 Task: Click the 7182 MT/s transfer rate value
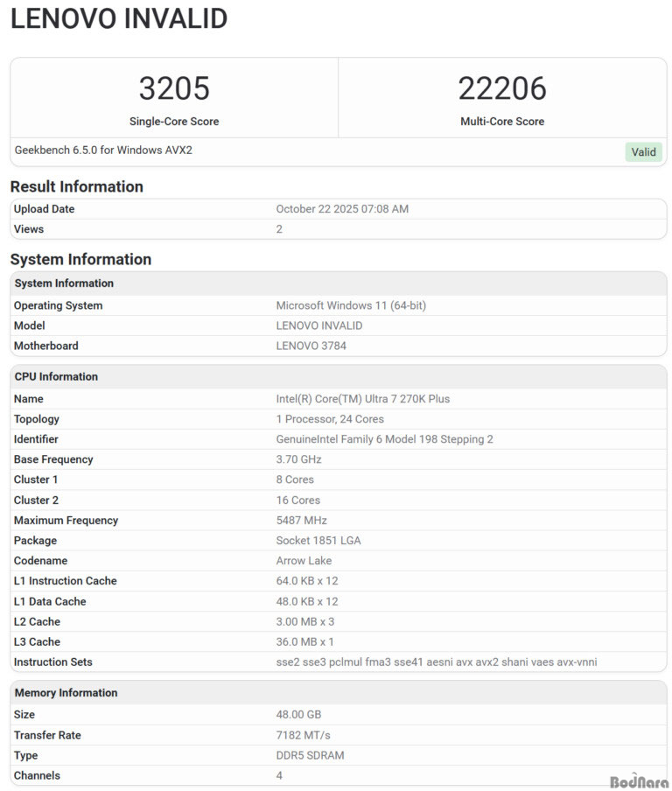[x=303, y=735]
